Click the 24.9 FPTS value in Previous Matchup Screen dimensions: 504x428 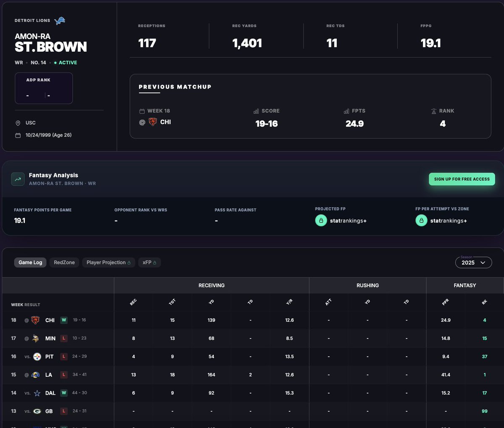pos(354,124)
